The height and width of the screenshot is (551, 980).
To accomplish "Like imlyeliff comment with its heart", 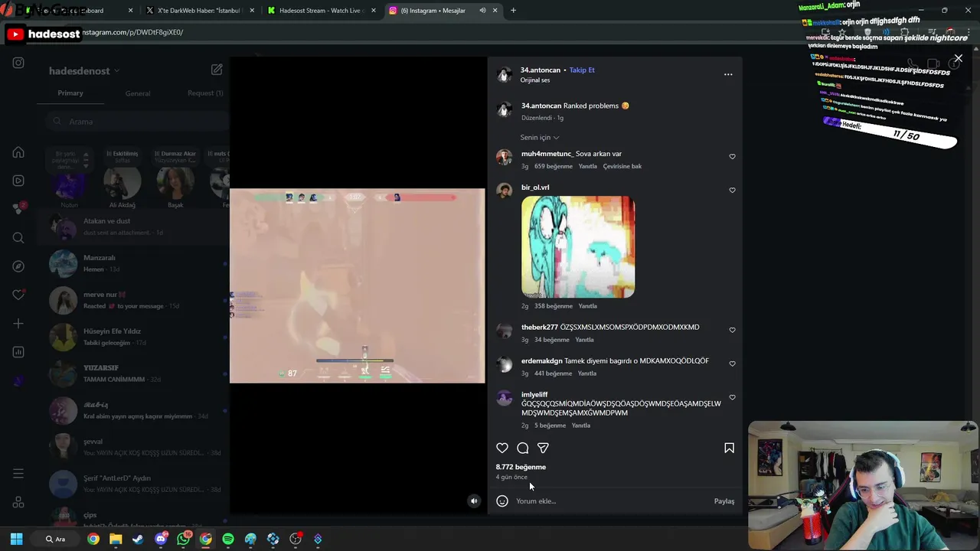I will [x=732, y=398].
